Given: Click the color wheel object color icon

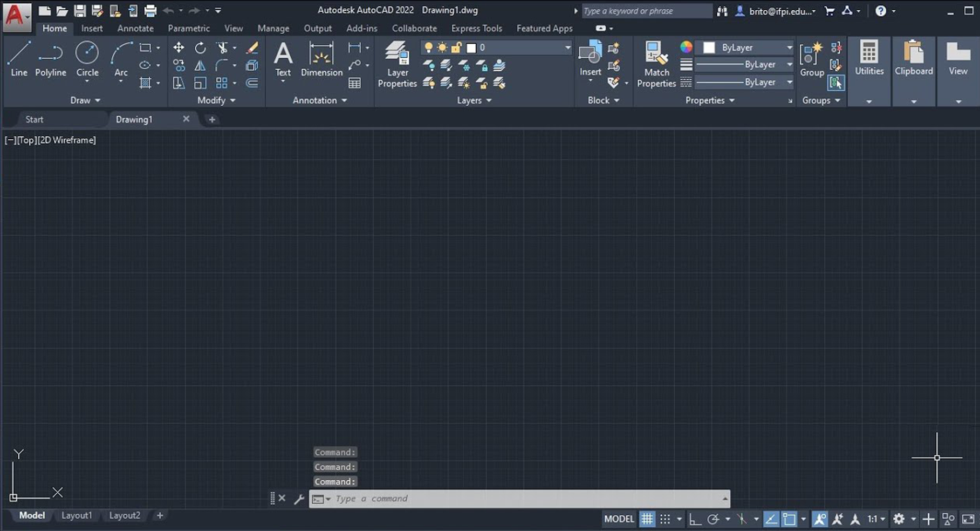Looking at the screenshot, I should click(x=686, y=47).
